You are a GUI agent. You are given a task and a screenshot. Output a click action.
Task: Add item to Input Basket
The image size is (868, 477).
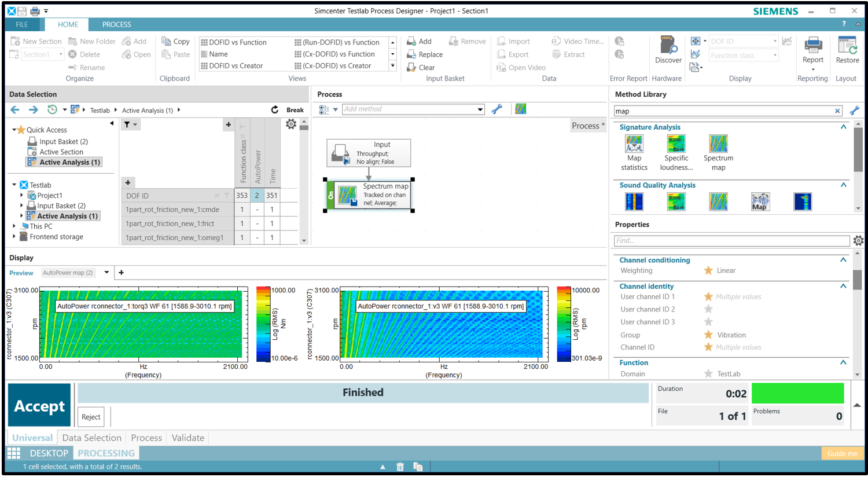pos(419,42)
